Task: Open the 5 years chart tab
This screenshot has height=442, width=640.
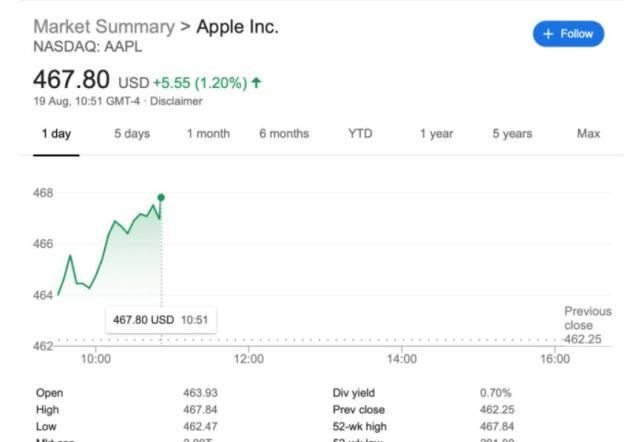Action: coord(512,134)
